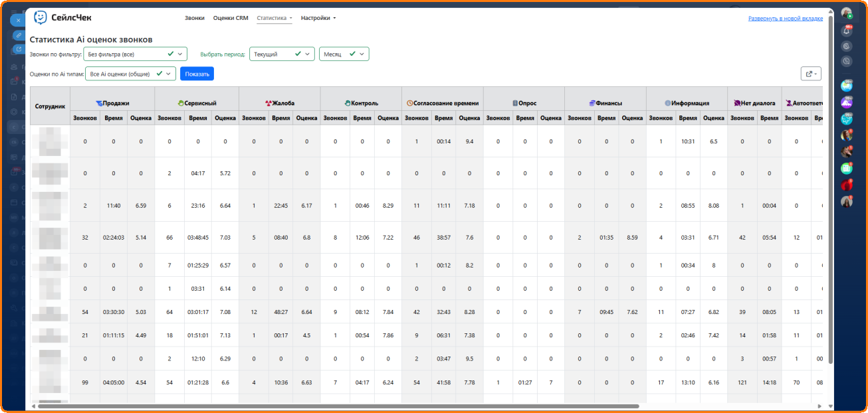The height and width of the screenshot is (413, 868).
Task: Open the 'Текущий' period dropdown
Action: (282, 54)
